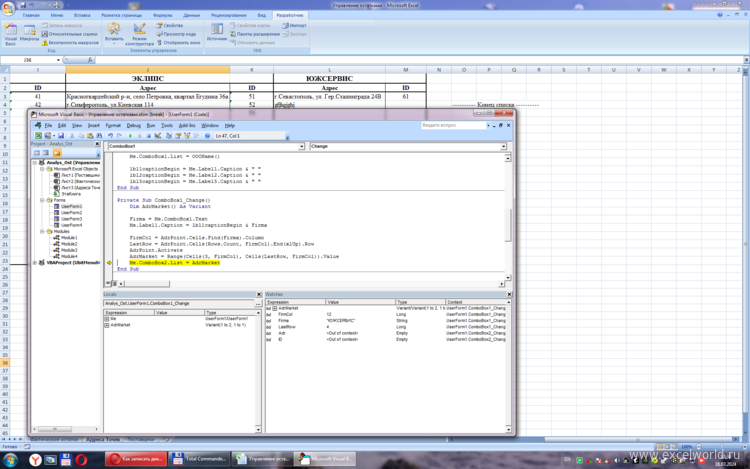Open the Windows Start button
Viewport: 750px width, 469px height.
pyautogui.click(x=10, y=460)
